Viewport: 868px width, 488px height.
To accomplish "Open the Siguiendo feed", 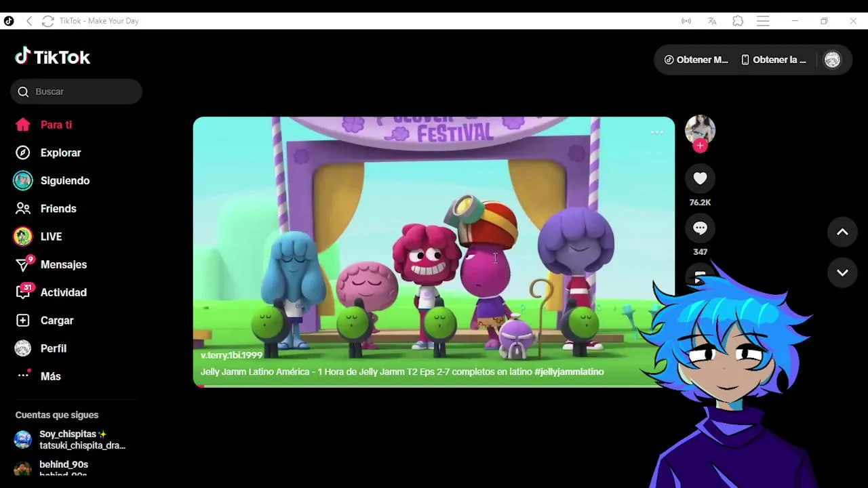I will click(52, 180).
